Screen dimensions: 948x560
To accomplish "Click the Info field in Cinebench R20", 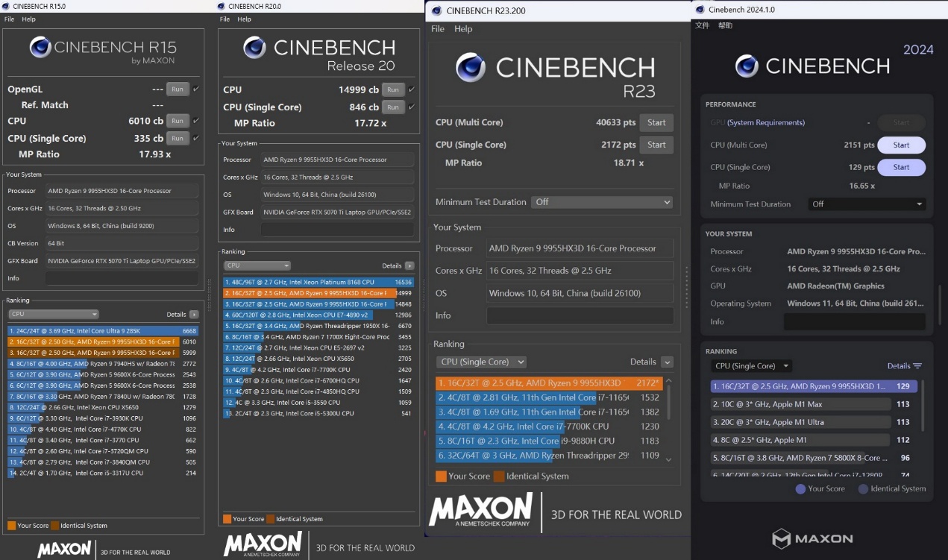I will pyautogui.click(x=337, y=230).
